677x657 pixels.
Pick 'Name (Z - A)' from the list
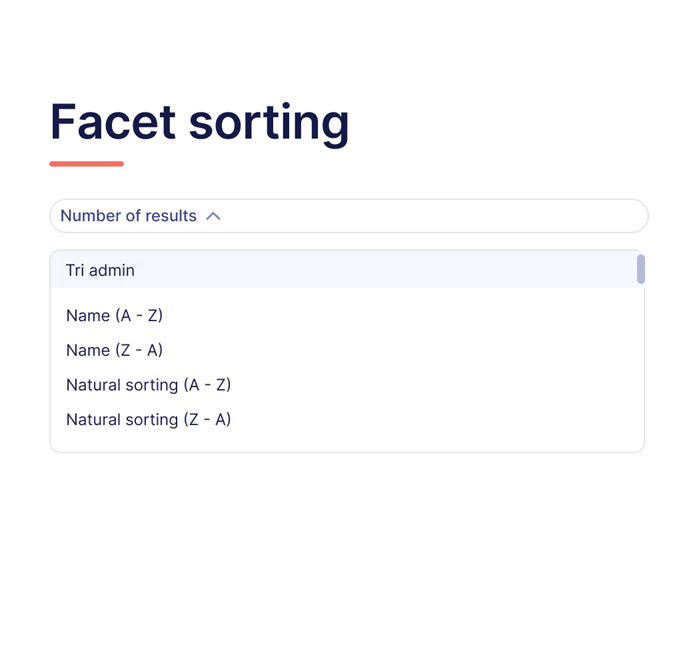point(114,351)
